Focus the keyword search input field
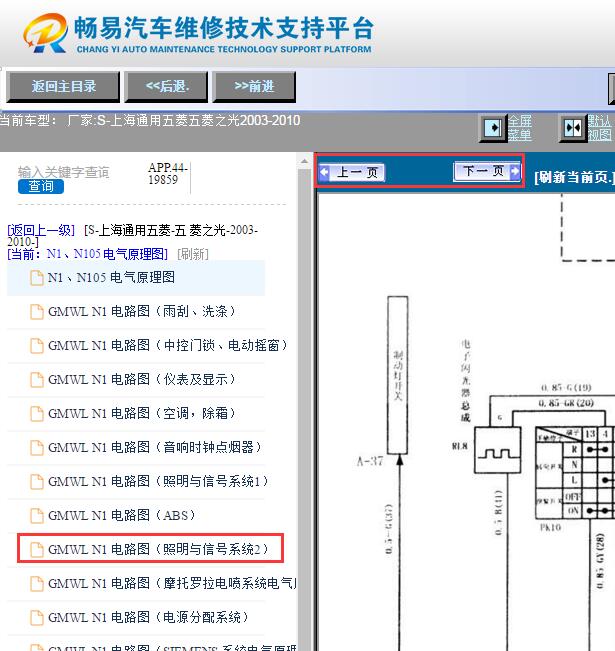The height and width of the screenshot is (651, 615). 63,172
